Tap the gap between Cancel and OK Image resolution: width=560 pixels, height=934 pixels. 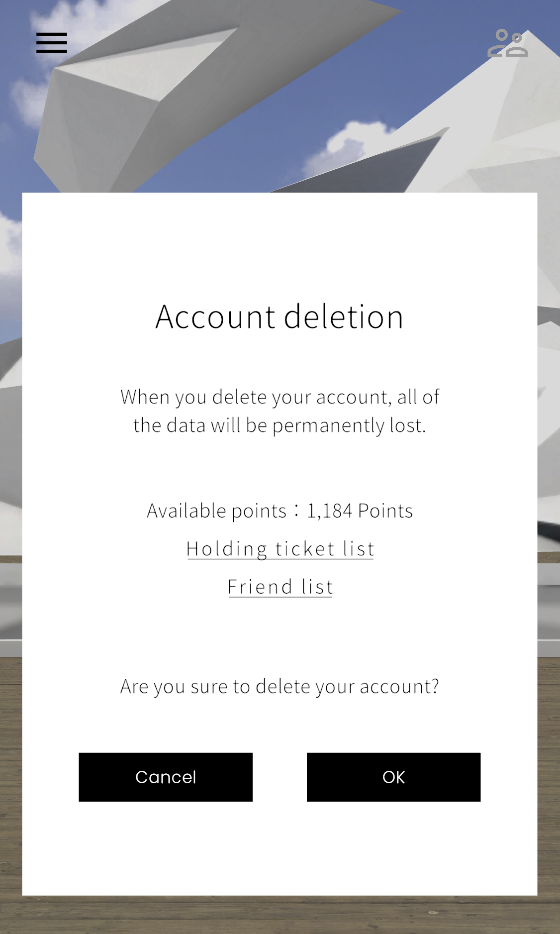[x=280, y=777]
